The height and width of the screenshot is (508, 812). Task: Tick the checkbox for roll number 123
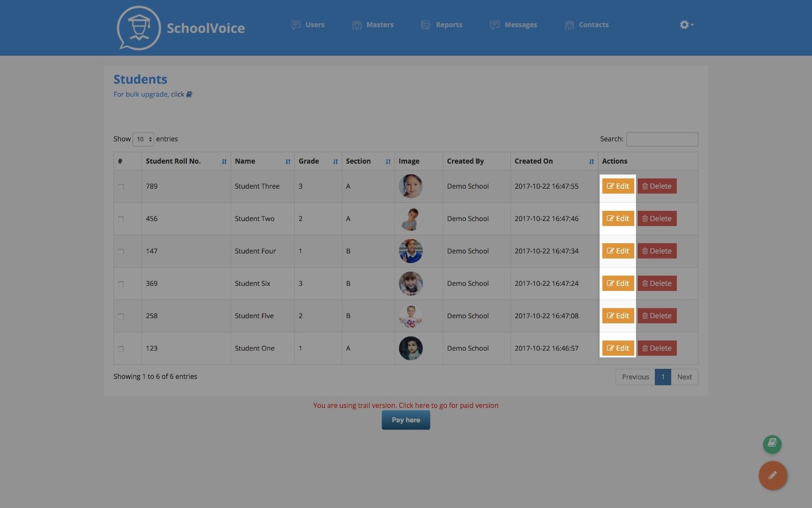tap(120, 349)
